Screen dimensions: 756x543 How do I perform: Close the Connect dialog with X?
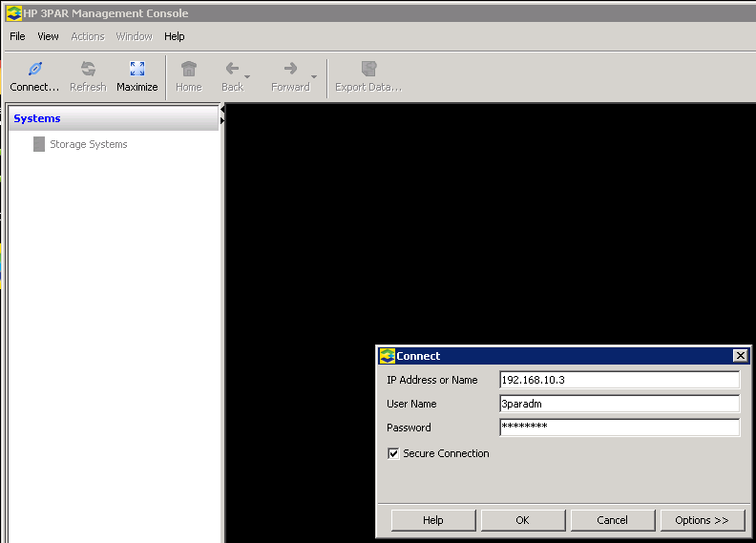coord(740,356)
